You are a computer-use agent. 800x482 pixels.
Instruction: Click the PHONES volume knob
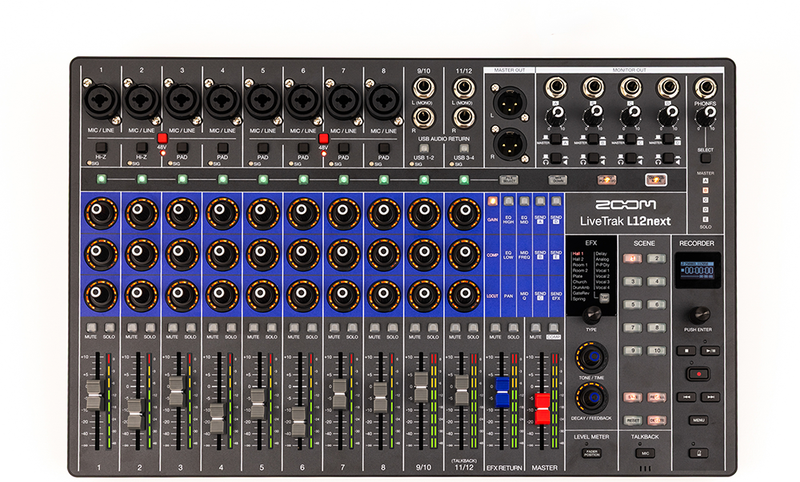pyautogui.click(x=706, y=116)
